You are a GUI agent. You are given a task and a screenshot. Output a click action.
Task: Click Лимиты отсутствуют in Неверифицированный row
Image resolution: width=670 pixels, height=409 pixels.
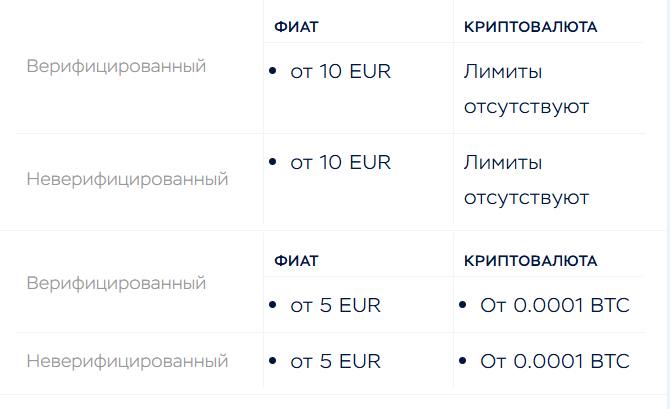pos(526,180)
